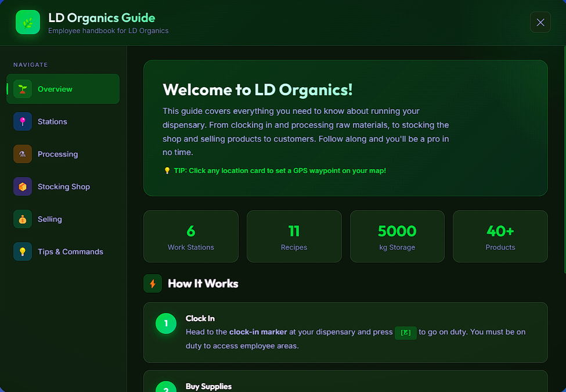Click the 11 Recipes card
This screenshot has height=392, width=566.
(294, 236)
